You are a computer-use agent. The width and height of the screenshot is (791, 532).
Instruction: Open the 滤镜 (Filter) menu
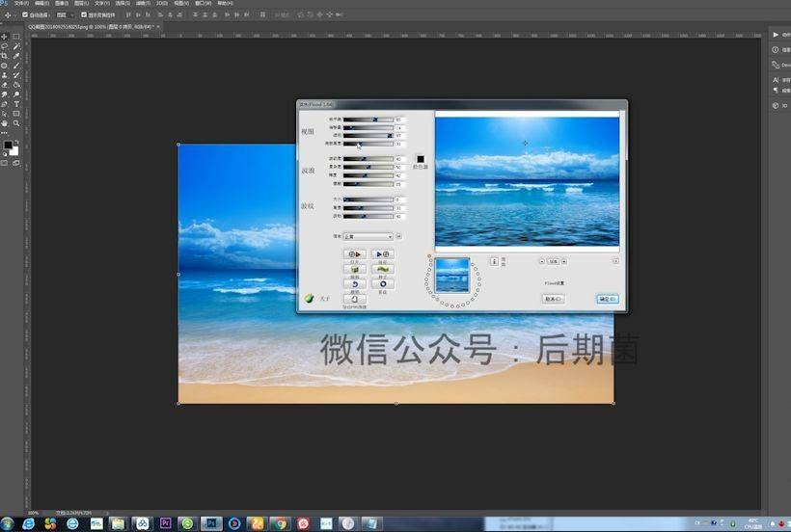pos(144,4)
